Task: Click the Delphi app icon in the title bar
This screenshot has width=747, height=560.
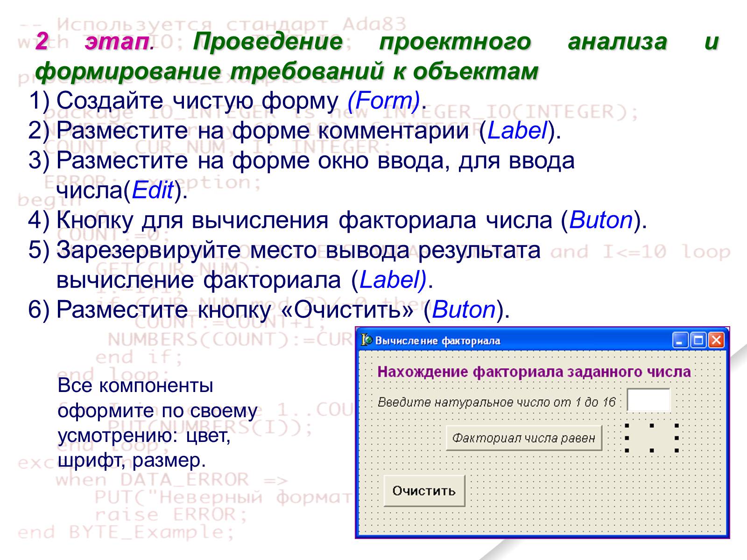Action: tap(366, 340)
